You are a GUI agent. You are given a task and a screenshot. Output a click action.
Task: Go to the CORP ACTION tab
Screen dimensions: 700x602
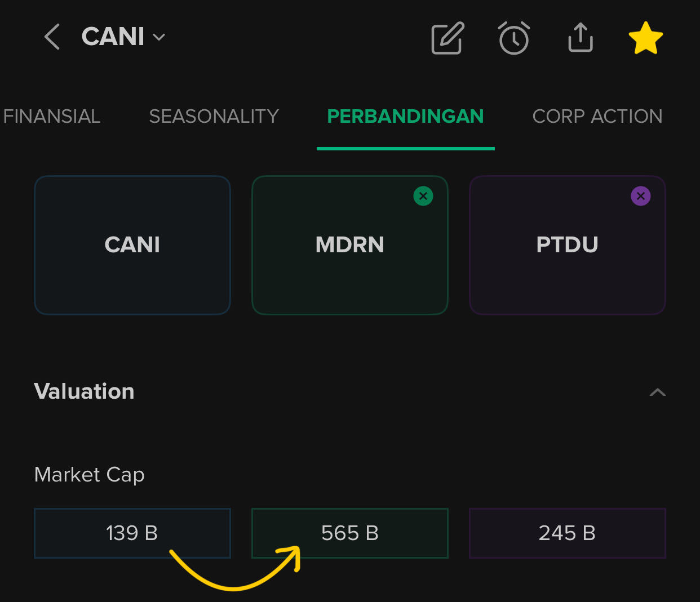click(x=597, y=117)
